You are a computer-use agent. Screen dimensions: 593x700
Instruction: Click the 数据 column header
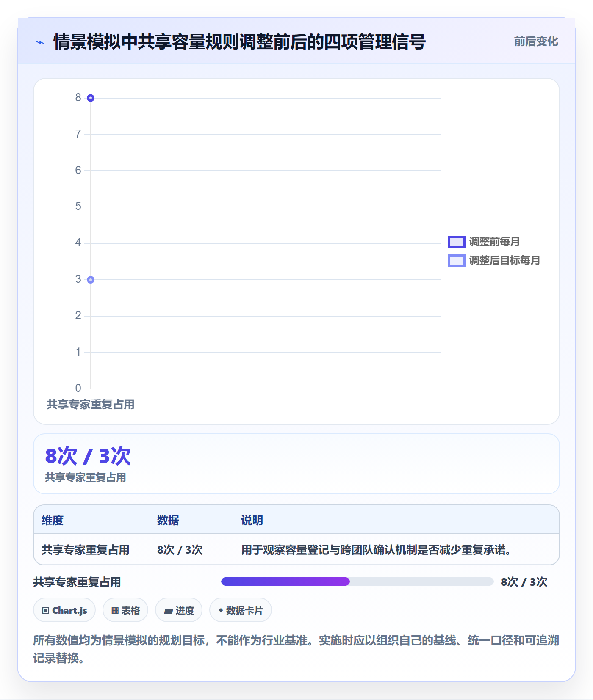coord(168,520)
